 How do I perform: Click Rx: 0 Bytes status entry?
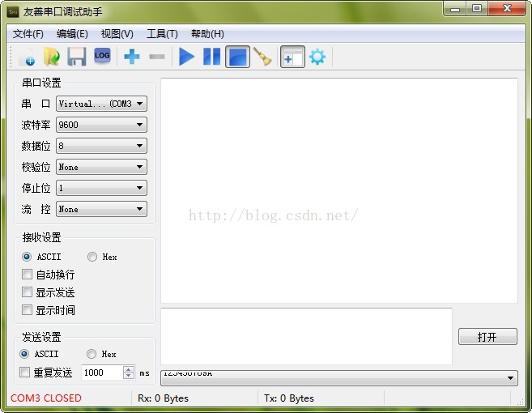(163, 398)
